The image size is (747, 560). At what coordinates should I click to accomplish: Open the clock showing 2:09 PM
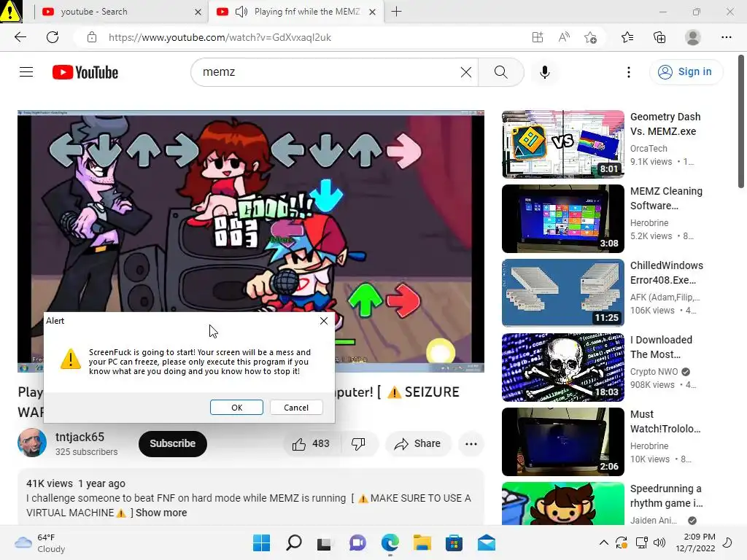695,542
